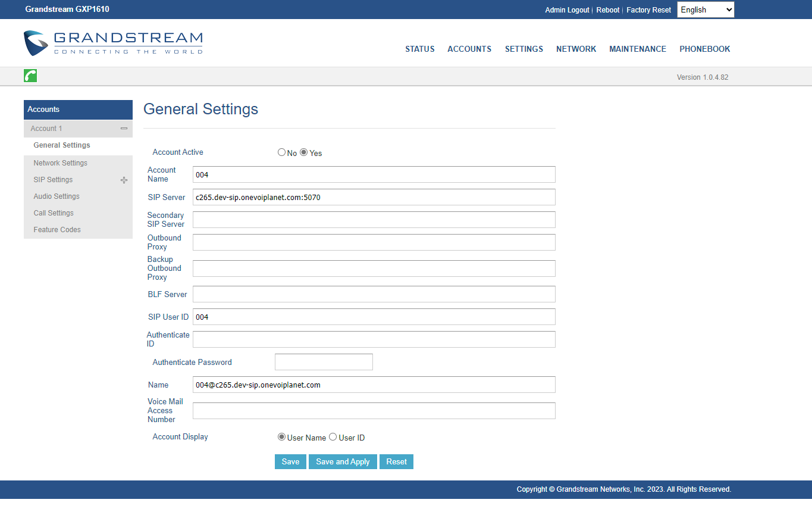Set Account Active to No

281,152
